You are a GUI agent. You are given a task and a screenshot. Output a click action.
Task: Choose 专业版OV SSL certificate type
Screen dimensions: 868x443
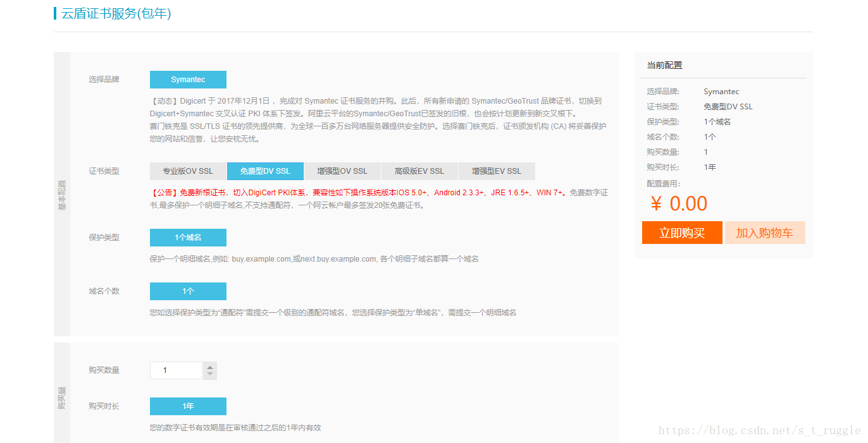[188, 171]
